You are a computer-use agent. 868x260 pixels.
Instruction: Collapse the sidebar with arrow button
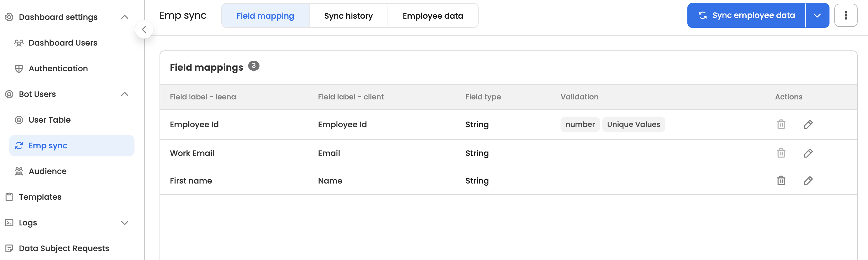point(144,30)
